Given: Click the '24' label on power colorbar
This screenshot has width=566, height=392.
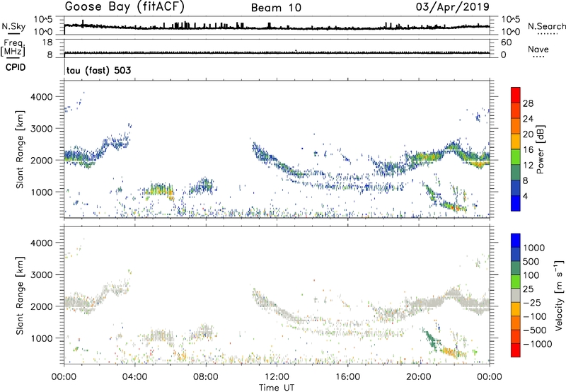Looking at the screenshot, I should coord(528,119).
